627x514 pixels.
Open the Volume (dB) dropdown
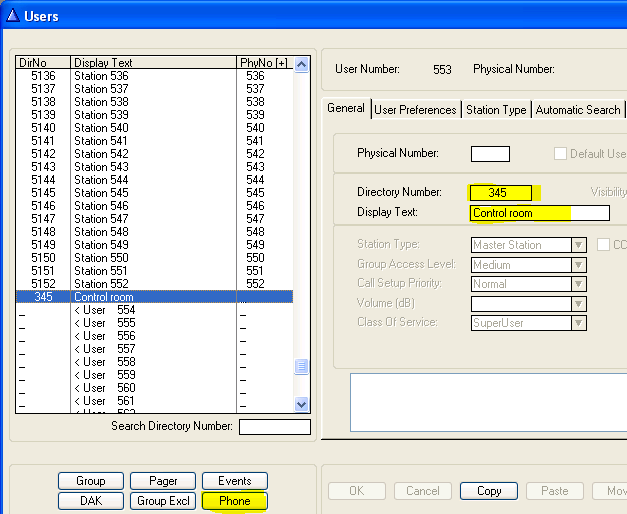(x=578, y=303)
